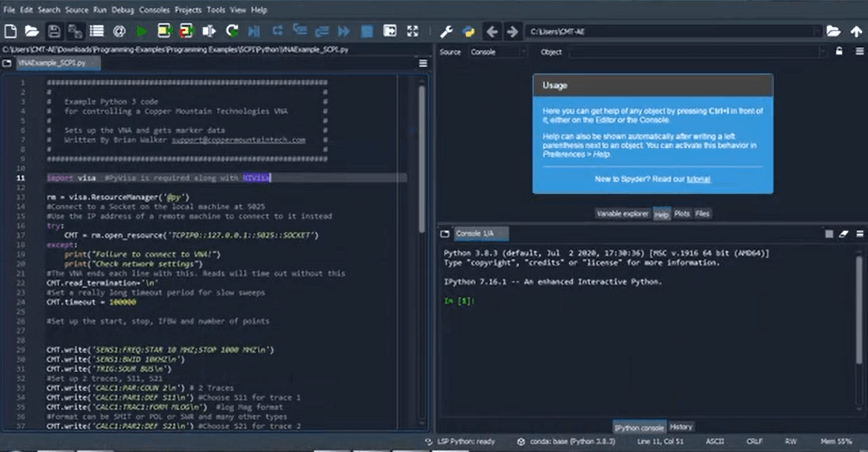This screenshot has width=868, height=452.
Task: Save all open files
Action: point(75,31)
